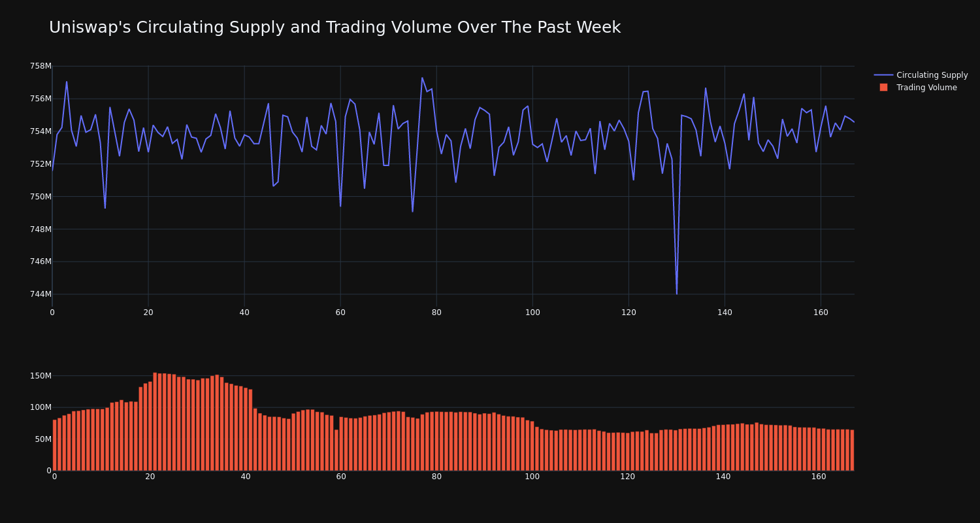Click x-axis tick 20 under volume chart

point(150,477)
